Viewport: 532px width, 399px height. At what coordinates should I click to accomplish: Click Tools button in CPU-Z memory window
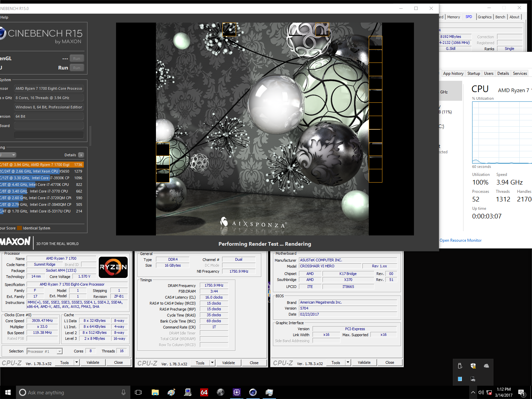point(200,363)
